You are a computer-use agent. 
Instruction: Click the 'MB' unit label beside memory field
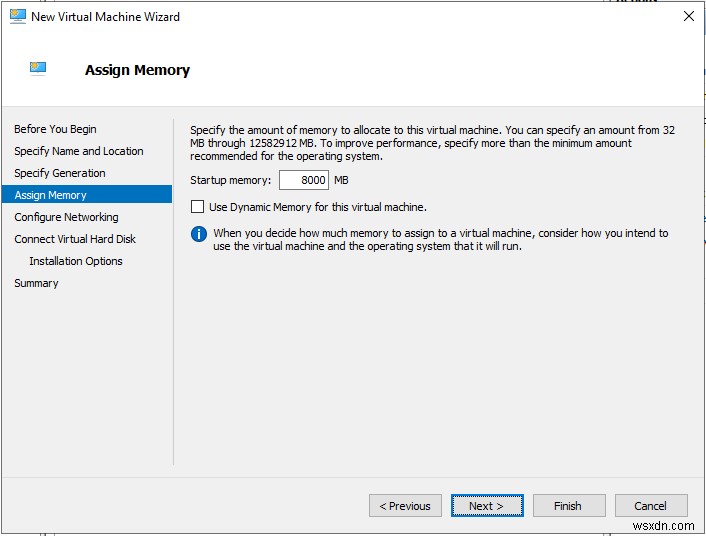point(341,180)
